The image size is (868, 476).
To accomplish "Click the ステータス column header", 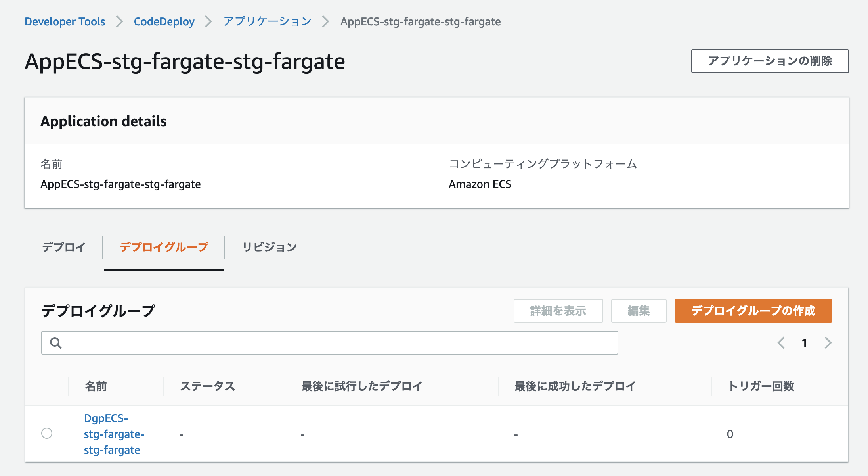I will (x=208, y=386).
